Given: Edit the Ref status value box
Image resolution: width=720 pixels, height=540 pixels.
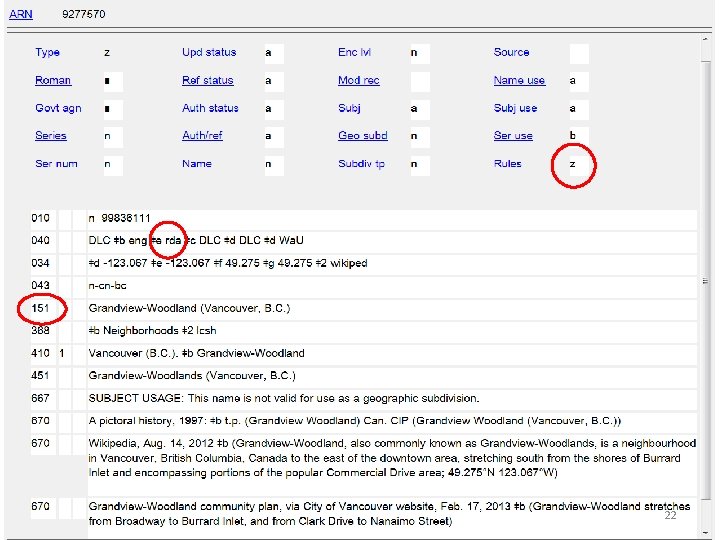Looking at the screenshot, I should 274,82.
